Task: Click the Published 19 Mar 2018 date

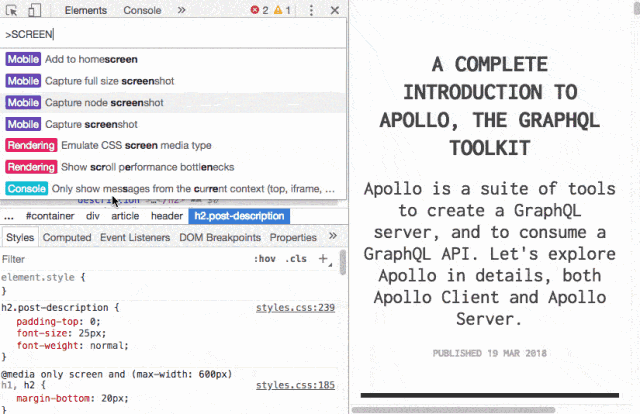Action: 489,353
